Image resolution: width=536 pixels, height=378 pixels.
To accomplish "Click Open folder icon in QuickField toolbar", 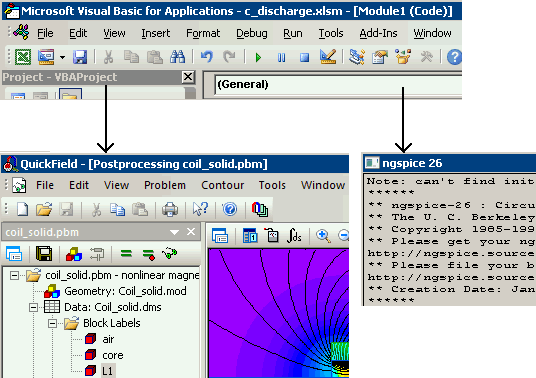I will click(44, 209).
